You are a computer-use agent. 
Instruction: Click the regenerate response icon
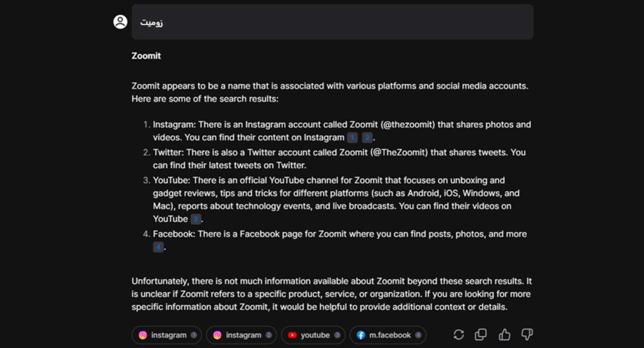click(459, 335)
